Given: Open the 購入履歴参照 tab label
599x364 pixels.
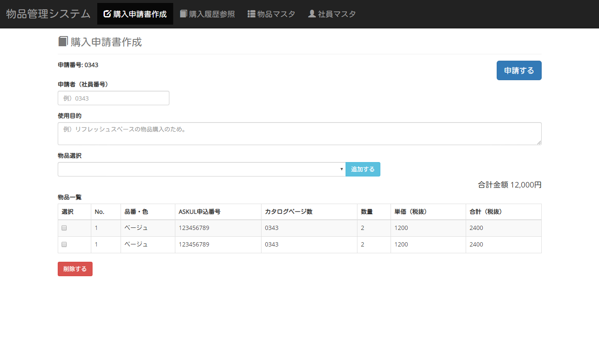Looking at the screenshot, I should 212,14.
